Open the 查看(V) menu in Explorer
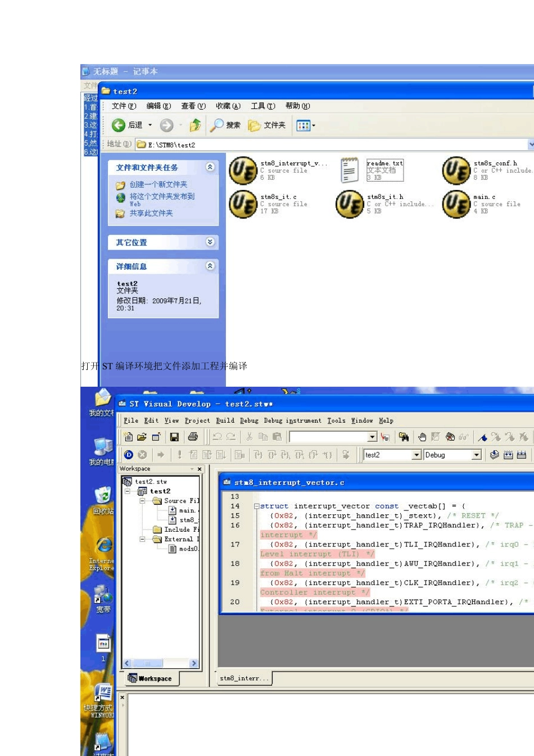This screenshot has height=756, width=534. tap(193, 106)
